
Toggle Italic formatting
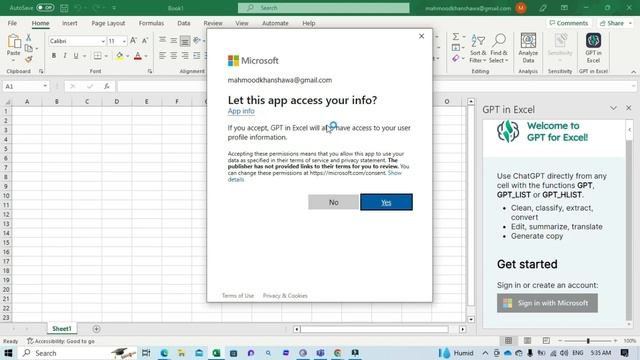click(x=64, y=56)
